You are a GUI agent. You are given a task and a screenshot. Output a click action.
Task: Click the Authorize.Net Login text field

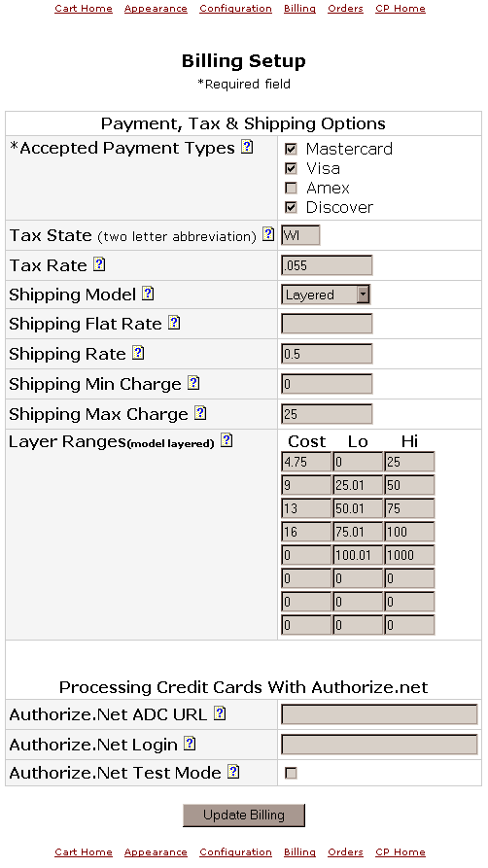click(379, 744)
